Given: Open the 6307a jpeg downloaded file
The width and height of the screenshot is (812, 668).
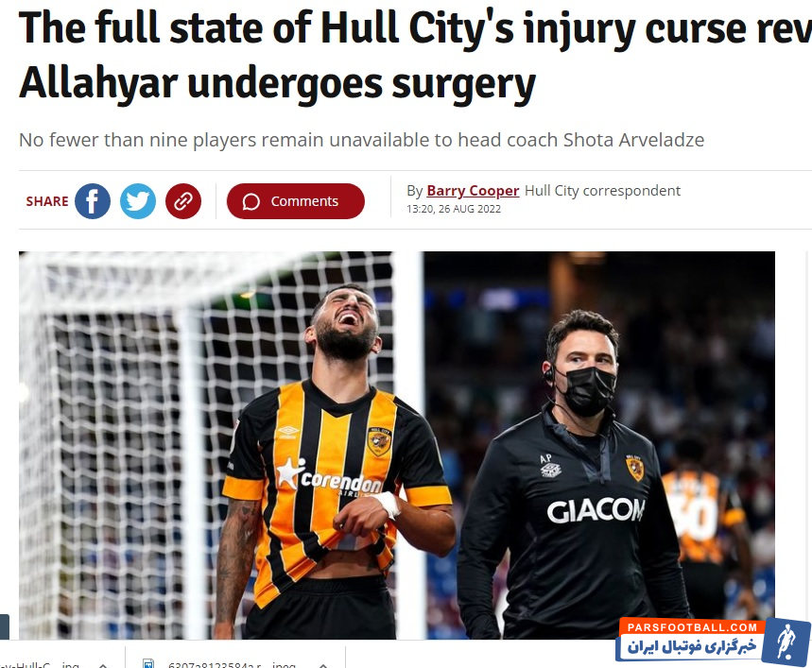Looking at the screenshot, I should pyautogui.click(x=232, y=664).
